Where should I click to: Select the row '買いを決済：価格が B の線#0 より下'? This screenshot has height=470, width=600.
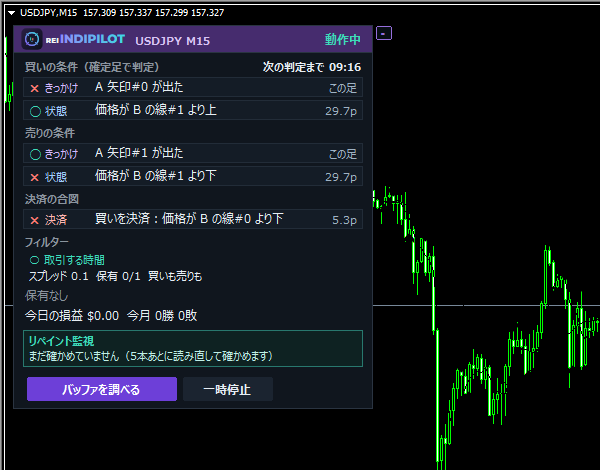[193, 219]
